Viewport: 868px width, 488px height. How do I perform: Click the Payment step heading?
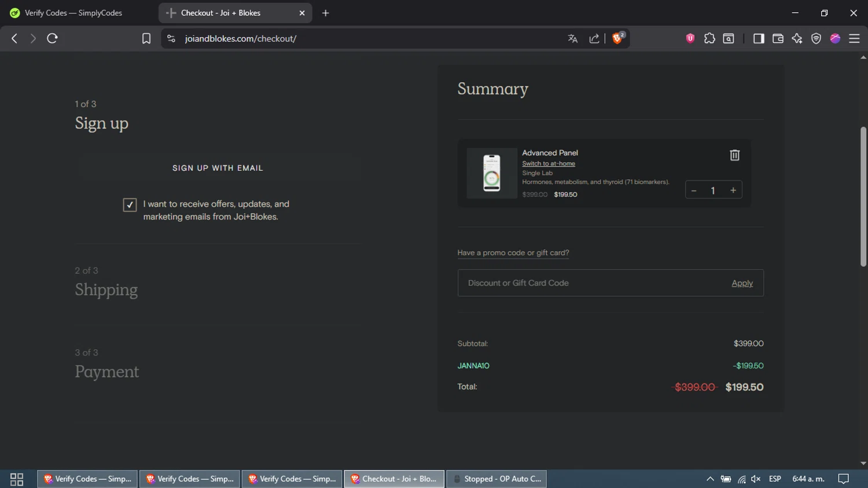coord(107,372)
